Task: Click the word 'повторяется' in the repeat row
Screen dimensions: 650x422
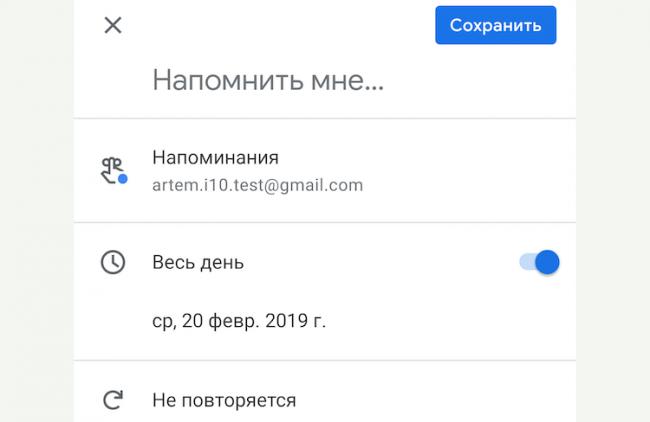Action: pyautogui.click(x=239, y=401)
